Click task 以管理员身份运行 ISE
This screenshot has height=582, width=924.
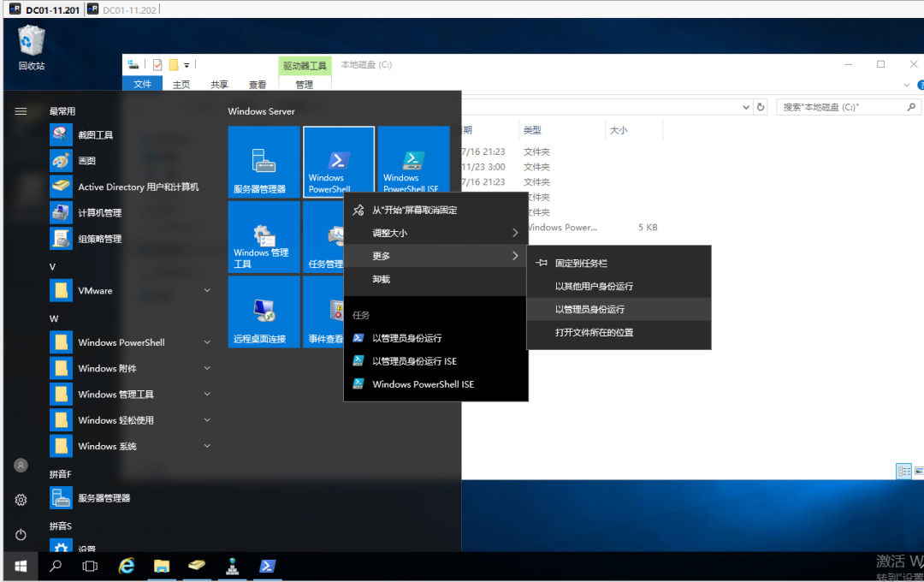(435, 361)
